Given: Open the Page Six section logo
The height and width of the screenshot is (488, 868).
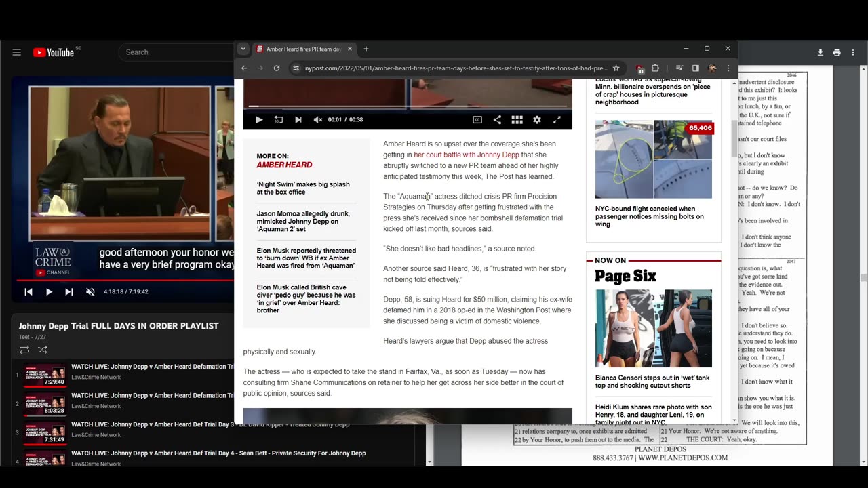Looking at the screenshot, I should click(x=625, y=276).
